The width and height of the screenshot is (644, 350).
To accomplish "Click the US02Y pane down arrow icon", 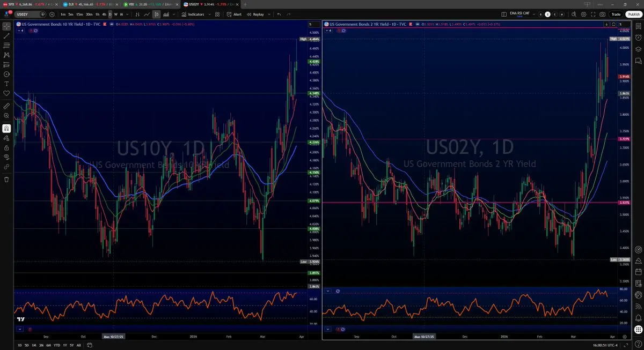I will pyautogui.click(x=606, y=24).
